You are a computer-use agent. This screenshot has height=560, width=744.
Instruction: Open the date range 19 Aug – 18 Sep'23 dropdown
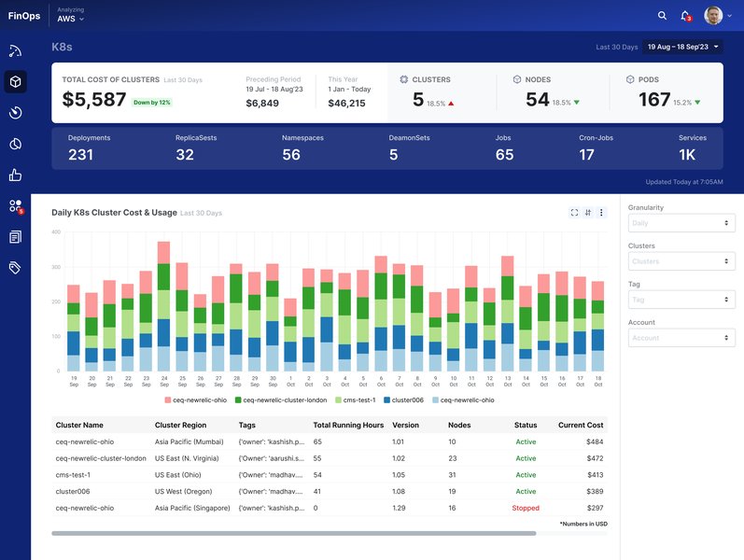[x=682, y=47]
